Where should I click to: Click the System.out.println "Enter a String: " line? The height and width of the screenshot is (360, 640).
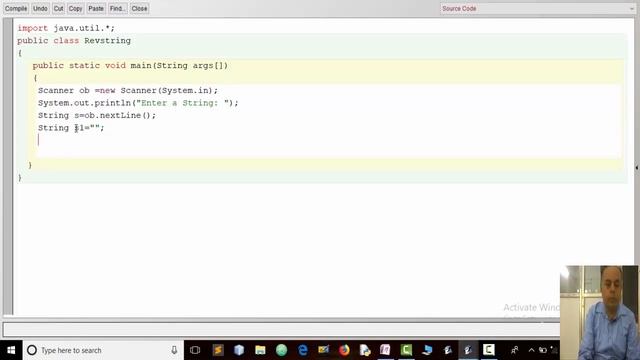click(x=138, y=103)
